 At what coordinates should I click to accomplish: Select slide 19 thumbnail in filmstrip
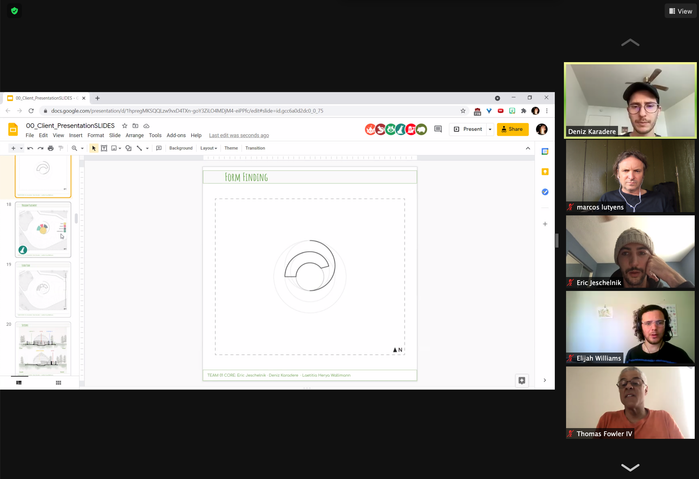click(x=43, y=289)
